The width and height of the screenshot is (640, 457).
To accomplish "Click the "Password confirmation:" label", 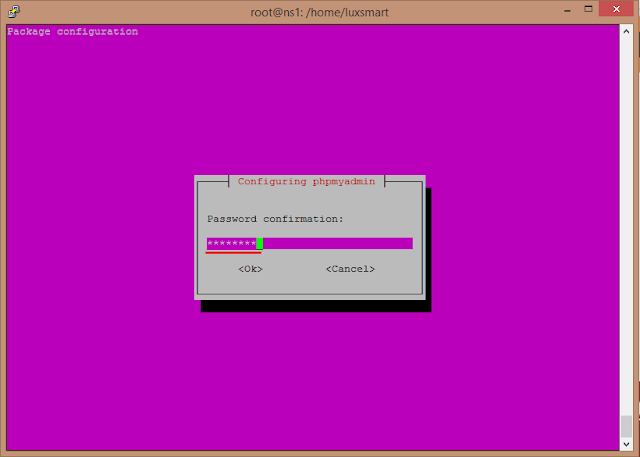I will pyautogui.click(x=275, y=219).
